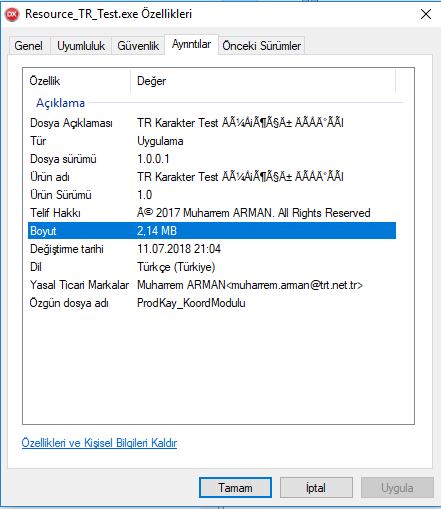Click the 2017 Muharrem ARMAN copyright value
The height and width of the screenshot is (509, 441).
tap(254, 213)
